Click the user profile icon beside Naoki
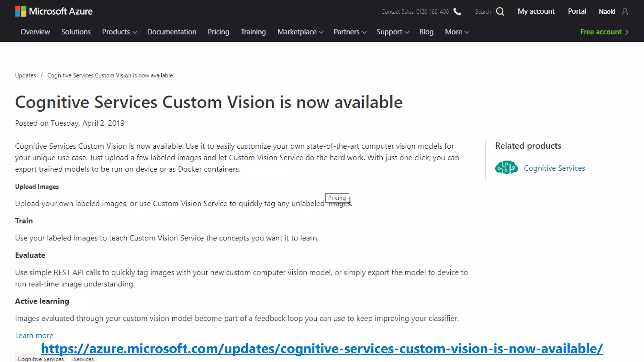Screen dimensions: 644x362 pos(625,12)
